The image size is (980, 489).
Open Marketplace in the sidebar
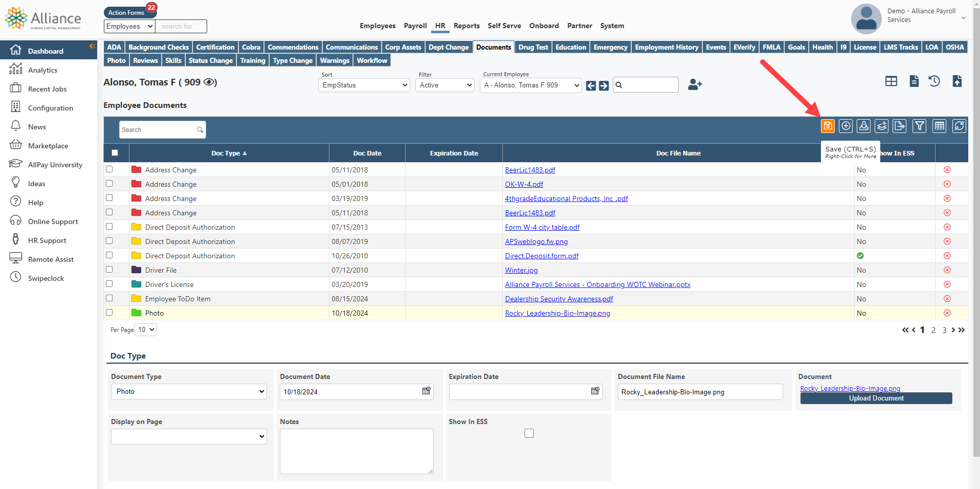click(48, 146)
